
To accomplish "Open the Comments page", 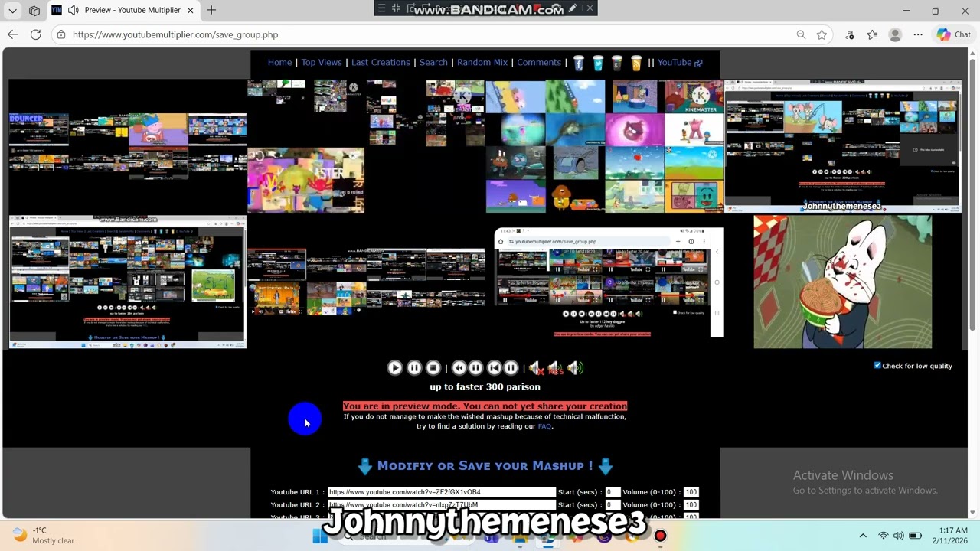I will [539, 63].
